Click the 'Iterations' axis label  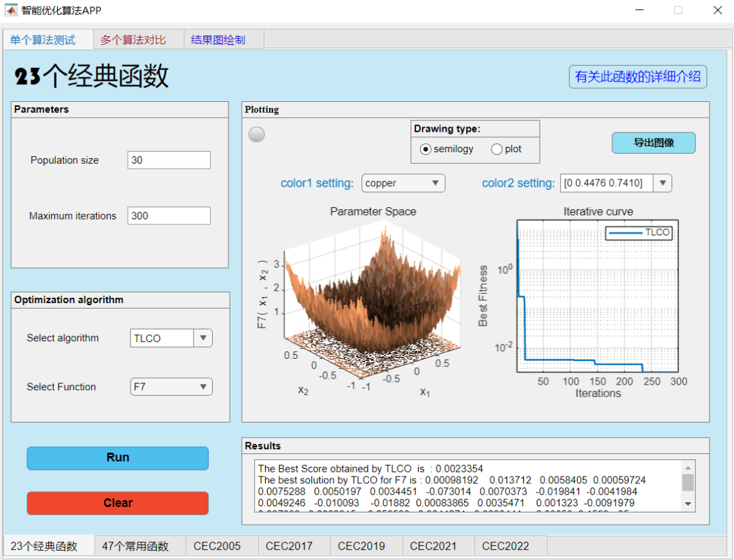coord(598,393)
